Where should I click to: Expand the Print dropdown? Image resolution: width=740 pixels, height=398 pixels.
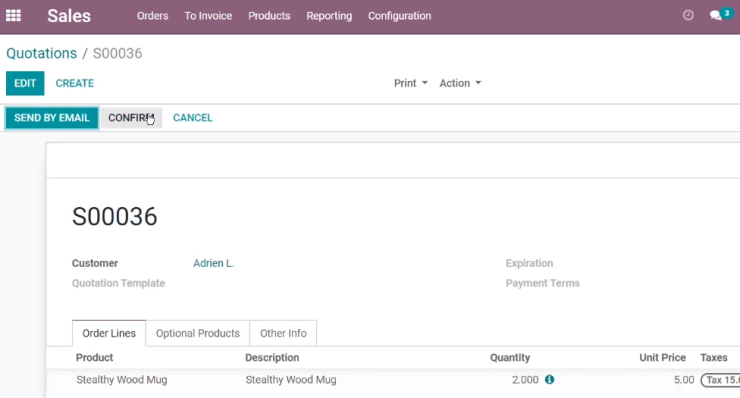(x=411, y=83)
